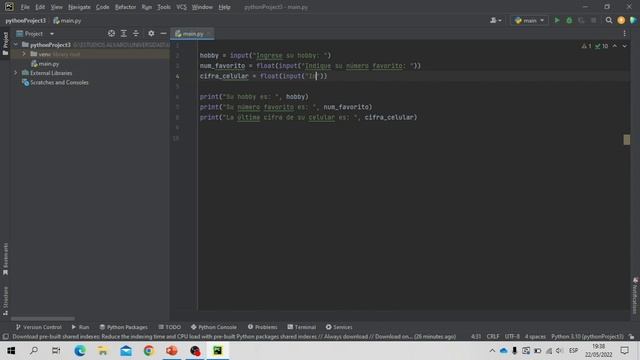Viewport: 640px width, 360px height.
Task: Open the Run tool window button
Action: pos(80,327)
